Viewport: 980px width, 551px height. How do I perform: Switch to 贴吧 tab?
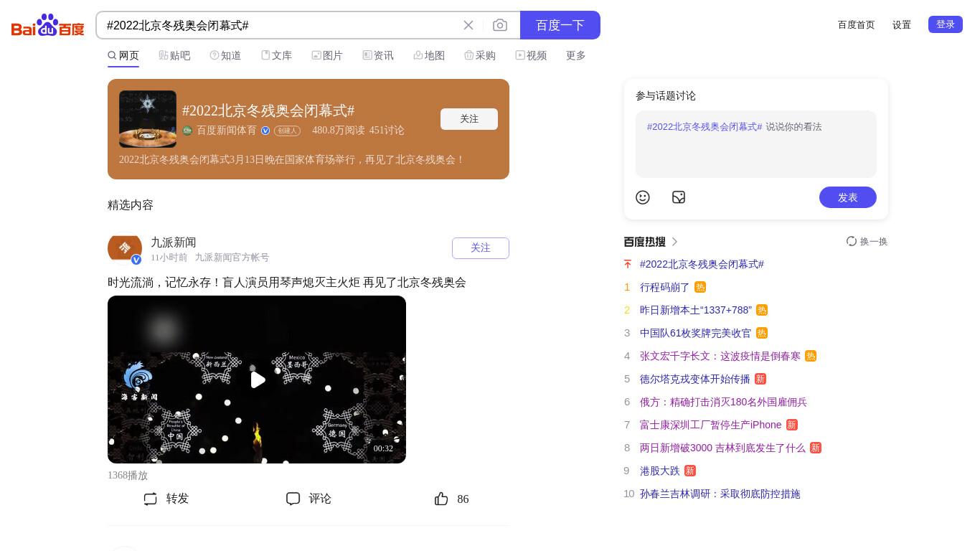tap(174, 55)
